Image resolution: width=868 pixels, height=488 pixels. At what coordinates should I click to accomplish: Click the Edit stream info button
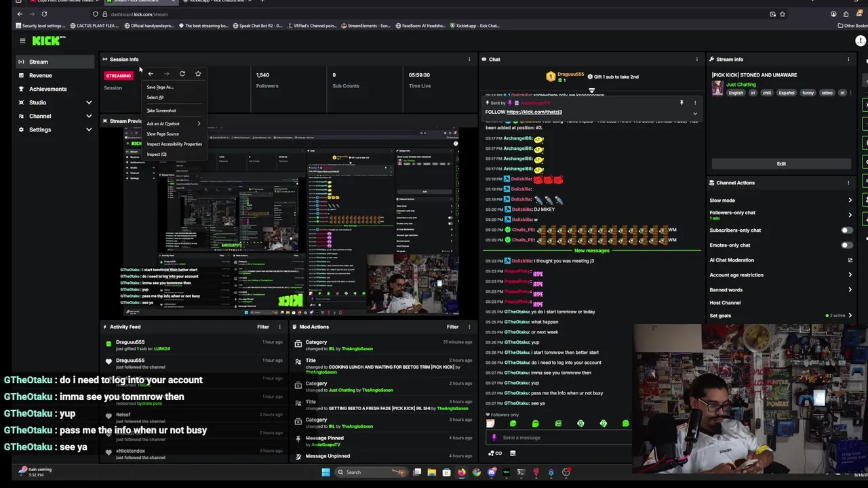tap(781, 163)
